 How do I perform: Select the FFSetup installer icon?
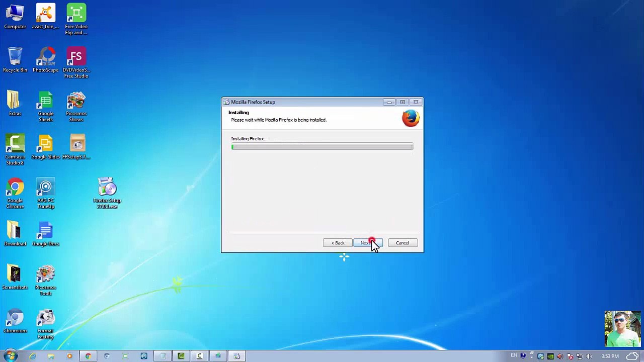pyautogui.click(x=76, y=147)
